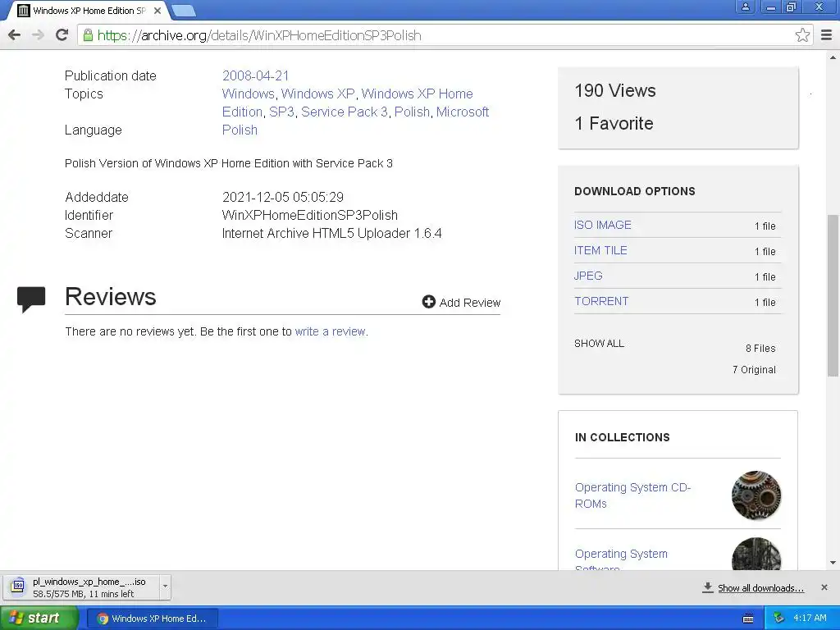Click the Internet Archive HTML5 Uploader text

331,234
